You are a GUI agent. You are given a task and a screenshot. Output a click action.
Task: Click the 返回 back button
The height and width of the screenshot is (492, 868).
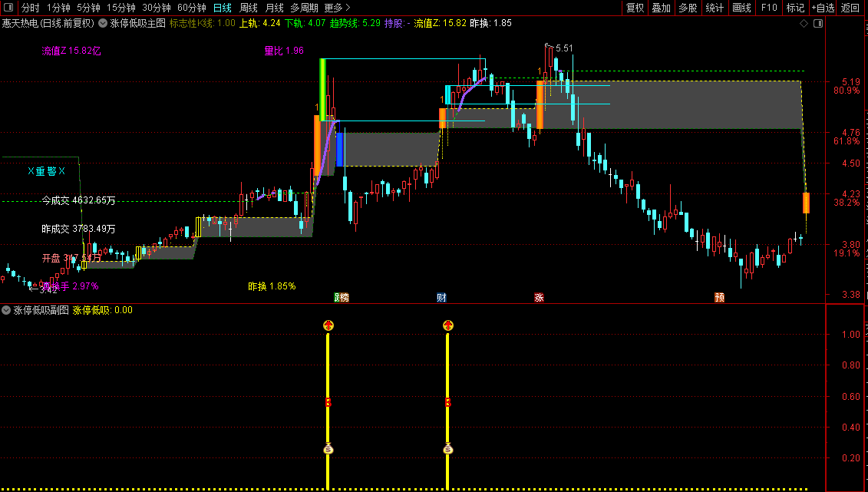850,8
